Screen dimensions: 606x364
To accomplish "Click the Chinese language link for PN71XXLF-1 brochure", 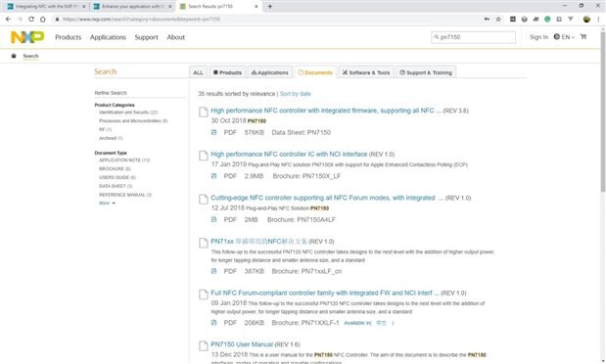I will [381, 323].
